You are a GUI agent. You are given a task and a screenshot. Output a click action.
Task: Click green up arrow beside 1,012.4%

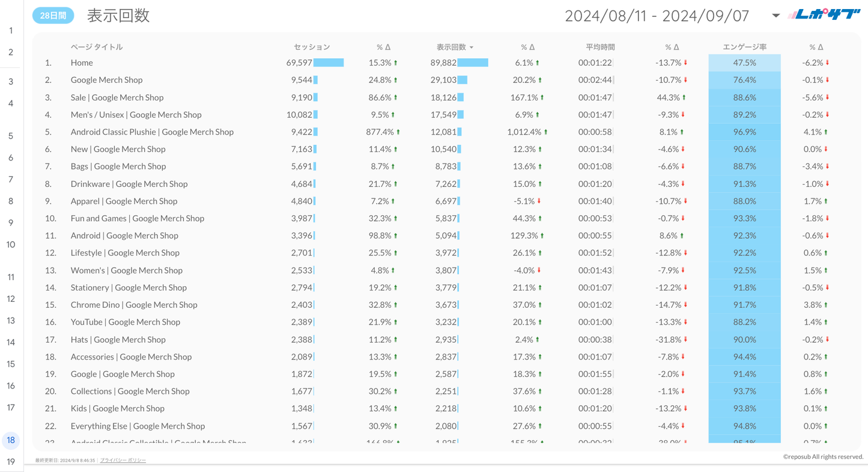point(545,132)
